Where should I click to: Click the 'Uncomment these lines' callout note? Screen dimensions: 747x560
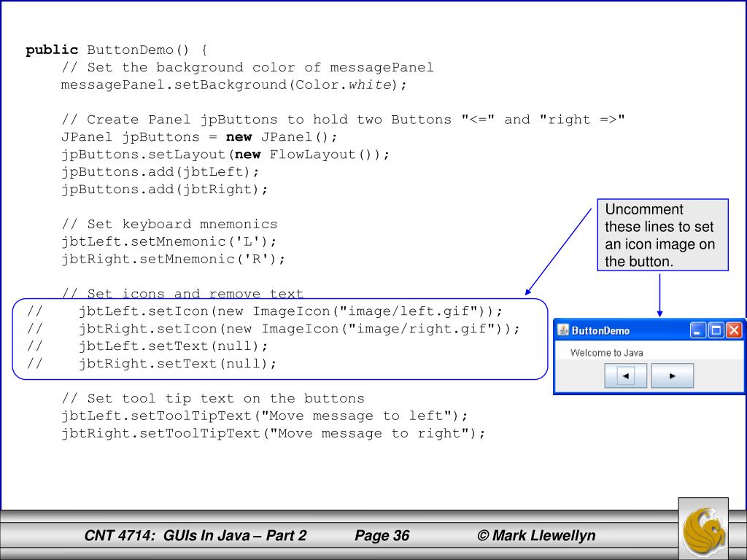662,235
